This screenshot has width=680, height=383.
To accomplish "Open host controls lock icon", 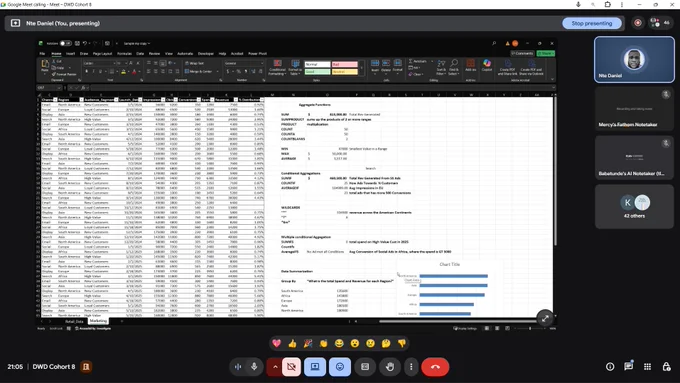I will click(667, 367).
